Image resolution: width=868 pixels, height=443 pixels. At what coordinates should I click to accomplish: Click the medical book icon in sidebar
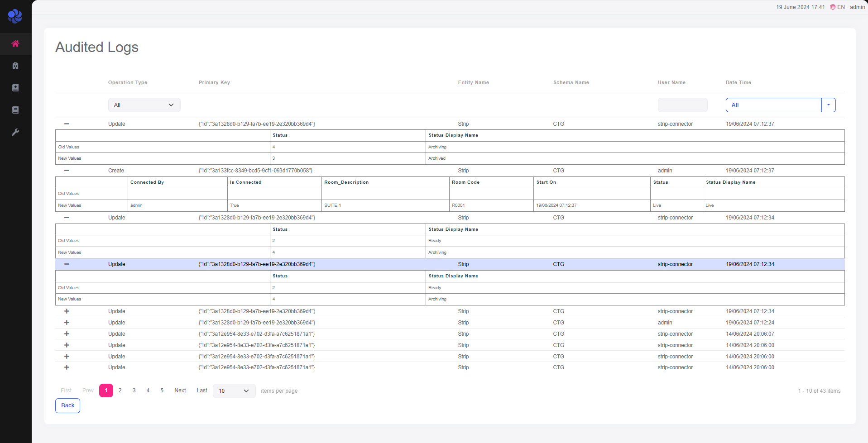coord(15,88)
